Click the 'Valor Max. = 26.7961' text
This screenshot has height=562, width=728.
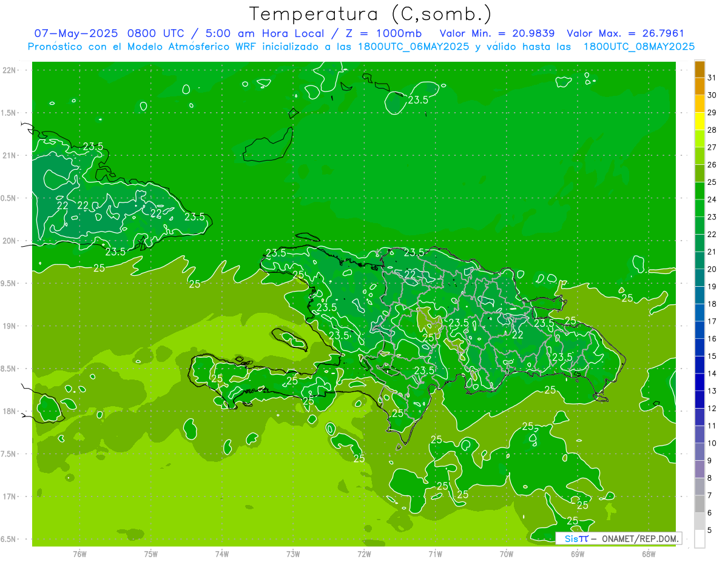tap(625, 33)
